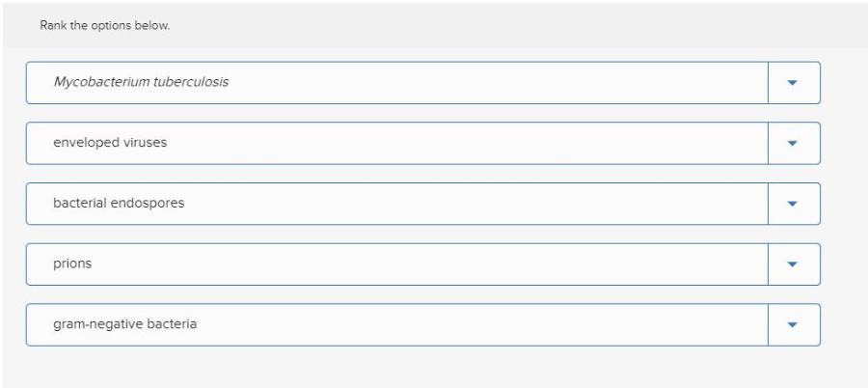Screen dimensions: 868x388
Task: Click blank area of Mycobacterium tuberculosis row
Action: [482, 82]
